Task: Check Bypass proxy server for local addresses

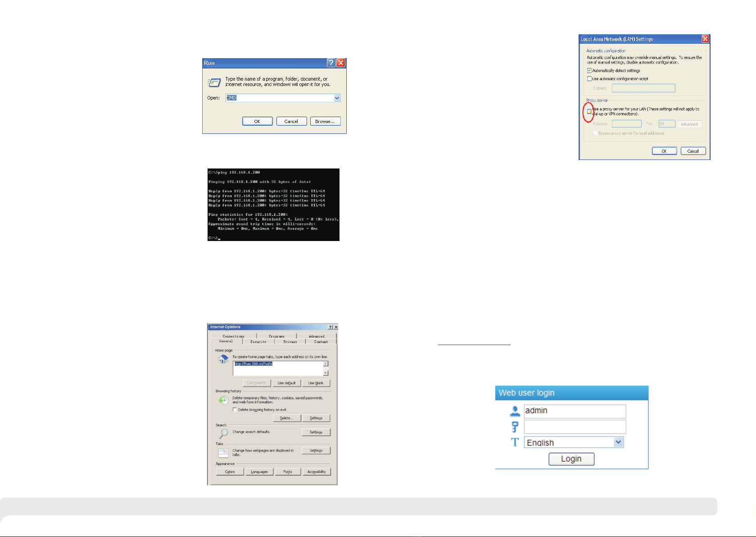Action: tap(595, 133)
